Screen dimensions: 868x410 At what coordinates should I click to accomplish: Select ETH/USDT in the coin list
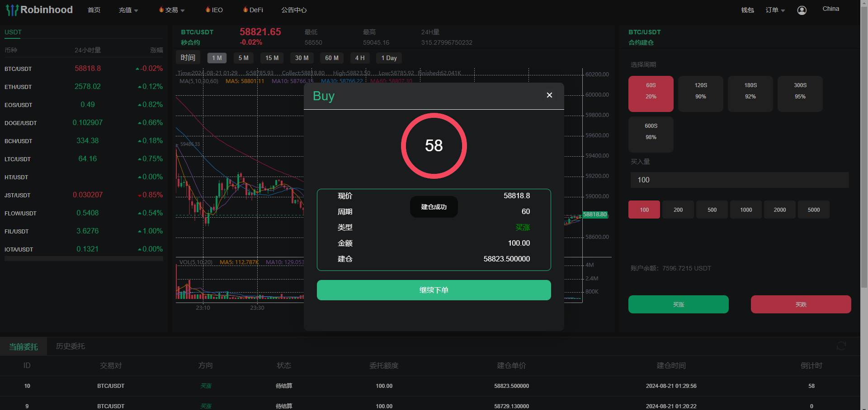click(x=84, y=87)
